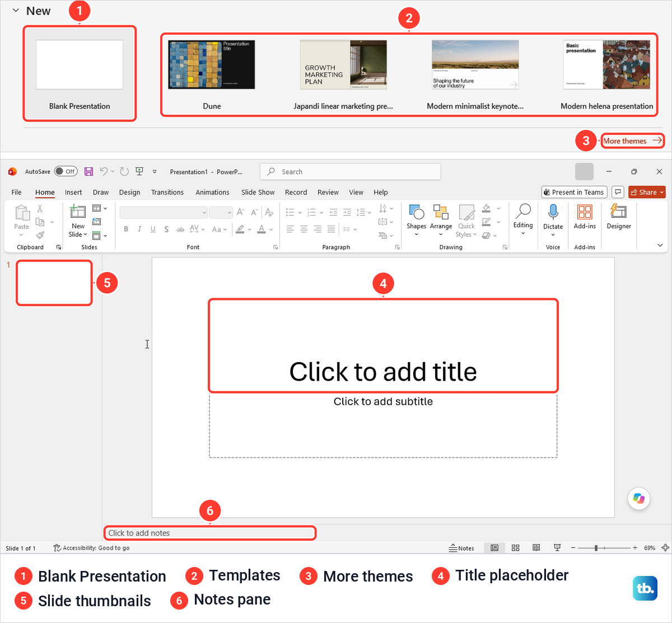Image resolution: width=672 pixels, height=623 pixels.
Task: Toggle Italic formatting
Action: (x=139, y=229)
